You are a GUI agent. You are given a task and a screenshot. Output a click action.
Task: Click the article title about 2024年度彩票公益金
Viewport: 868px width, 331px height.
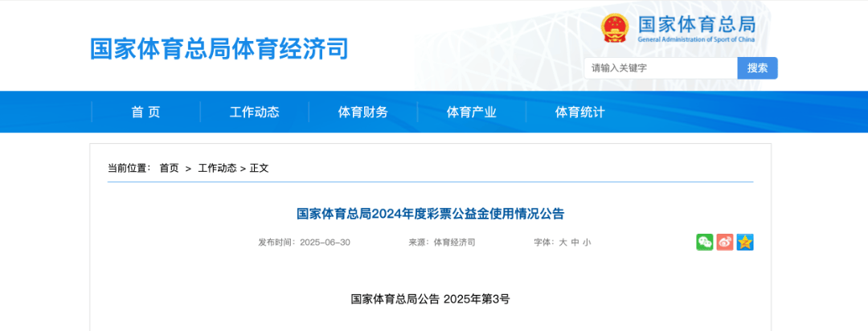430,215
